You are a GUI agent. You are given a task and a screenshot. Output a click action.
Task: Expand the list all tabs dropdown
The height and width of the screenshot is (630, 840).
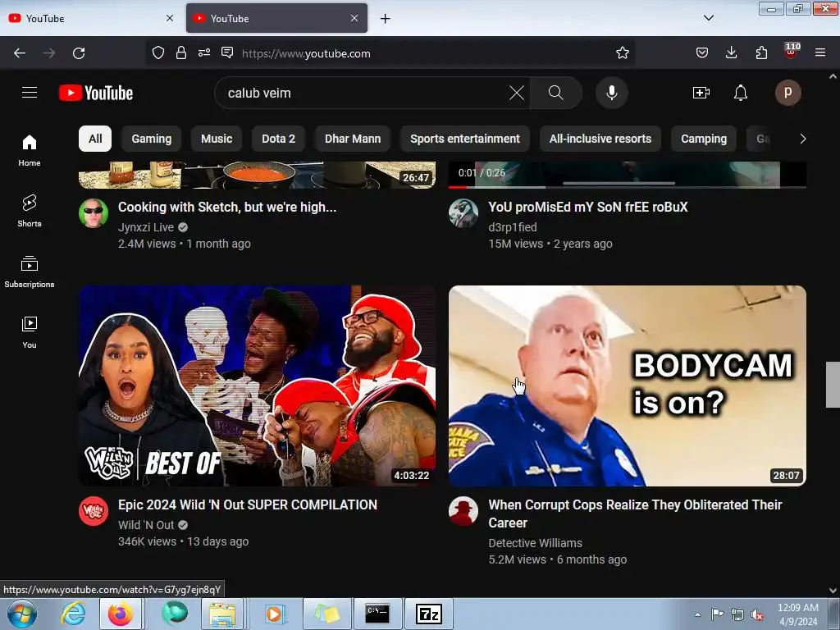coord(708,18)
